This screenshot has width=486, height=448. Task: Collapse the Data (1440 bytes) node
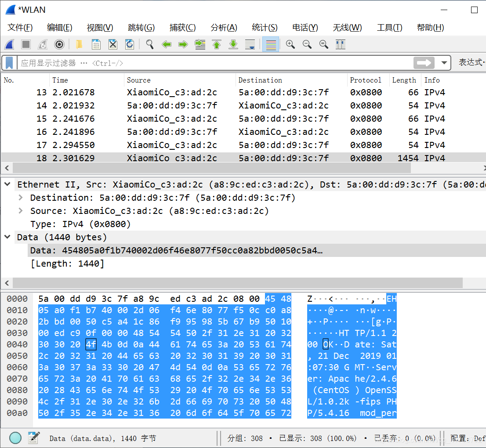click(7, 237)
